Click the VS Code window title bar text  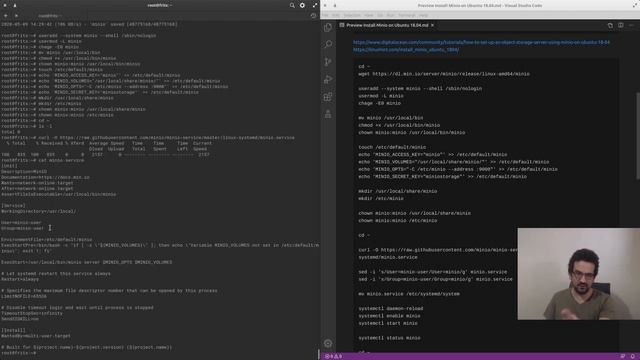tap(480, 5)
